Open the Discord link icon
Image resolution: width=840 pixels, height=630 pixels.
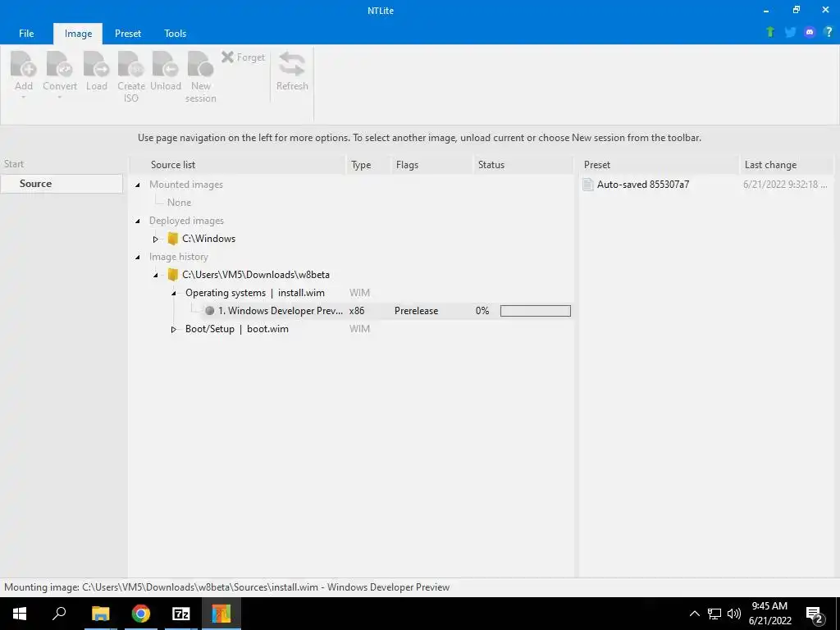tap(810, 32)
